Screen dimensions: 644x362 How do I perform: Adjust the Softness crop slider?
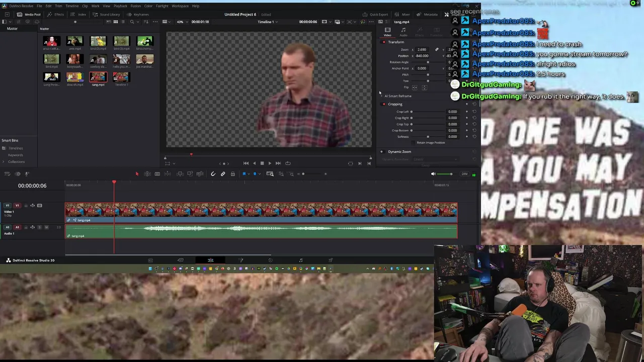click(x=428, y=137)
